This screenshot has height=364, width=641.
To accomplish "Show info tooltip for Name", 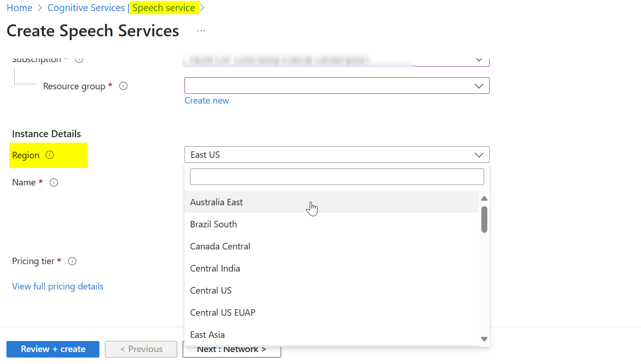I will point(54,183).
